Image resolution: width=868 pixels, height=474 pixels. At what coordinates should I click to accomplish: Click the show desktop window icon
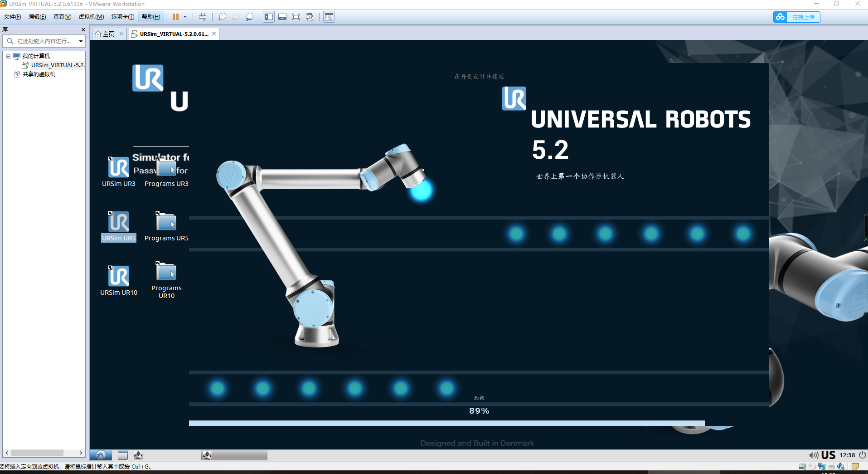pyautogui.click(x=123, y=455)
